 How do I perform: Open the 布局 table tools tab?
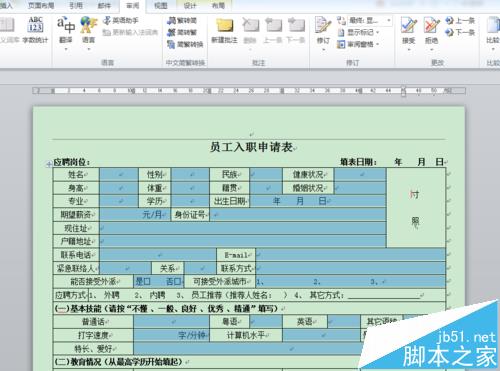click(218, 5)
